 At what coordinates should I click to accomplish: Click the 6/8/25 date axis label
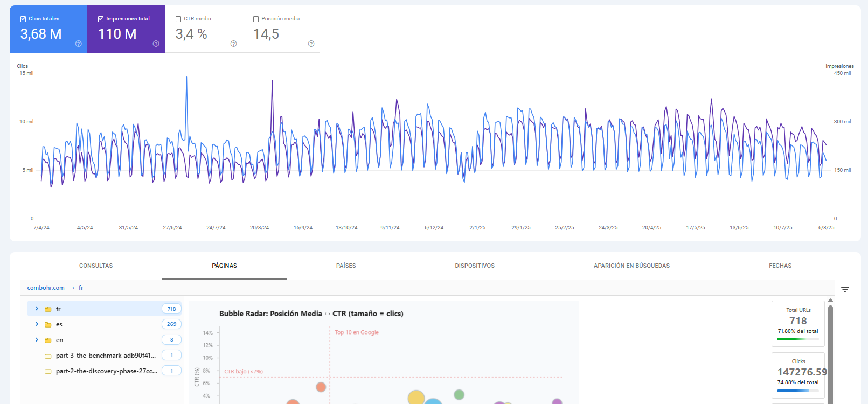pyautogui.click(x=826, y=228)
